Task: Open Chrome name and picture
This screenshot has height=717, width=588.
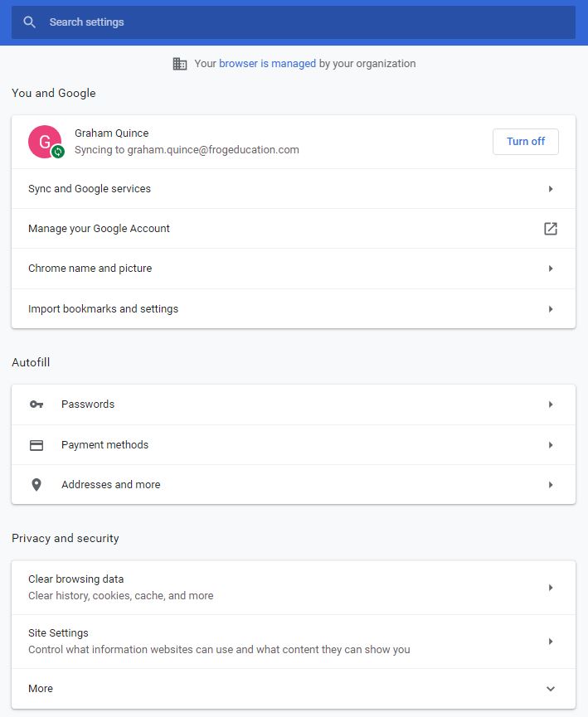Action: (294, 269)
